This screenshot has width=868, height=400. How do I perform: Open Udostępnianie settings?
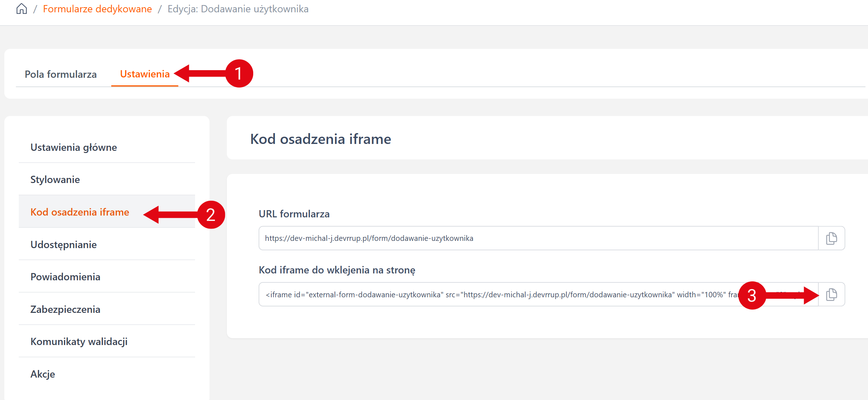[x=64, y=244]
